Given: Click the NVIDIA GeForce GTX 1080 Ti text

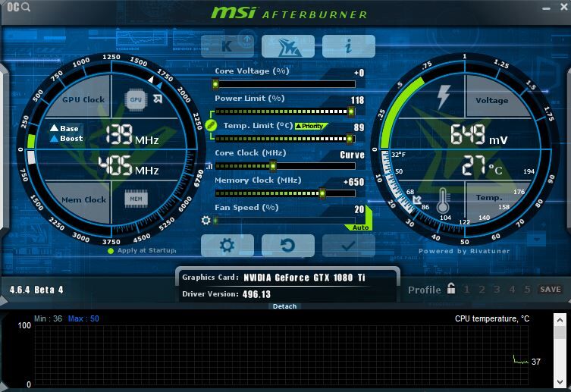Looking at the screenshot, I should (x=304, y=278).
